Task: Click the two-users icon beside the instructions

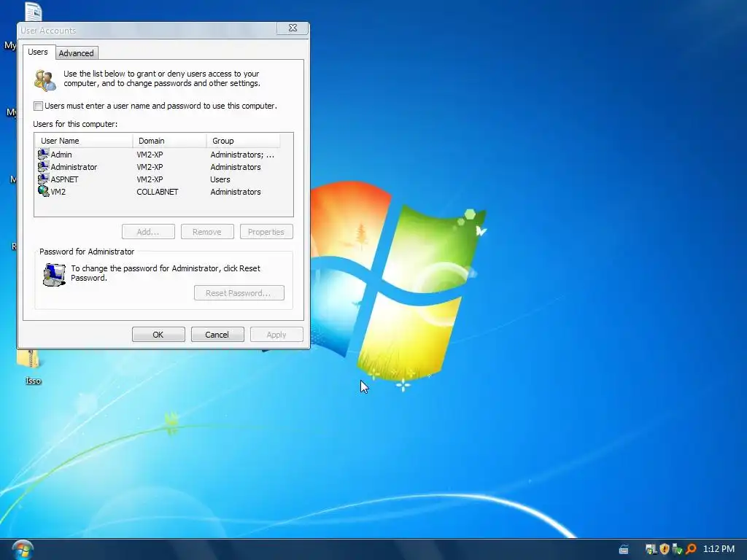Action: point(45,79)
